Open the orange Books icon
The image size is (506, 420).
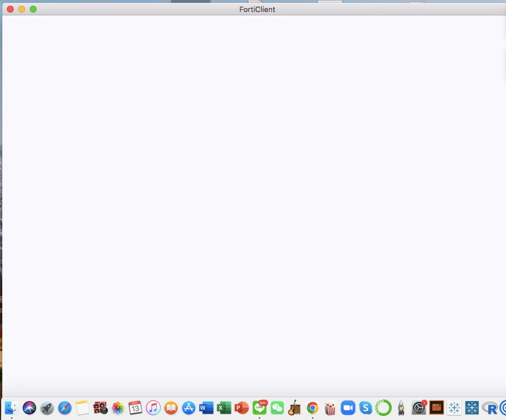[x=171, y=408]
